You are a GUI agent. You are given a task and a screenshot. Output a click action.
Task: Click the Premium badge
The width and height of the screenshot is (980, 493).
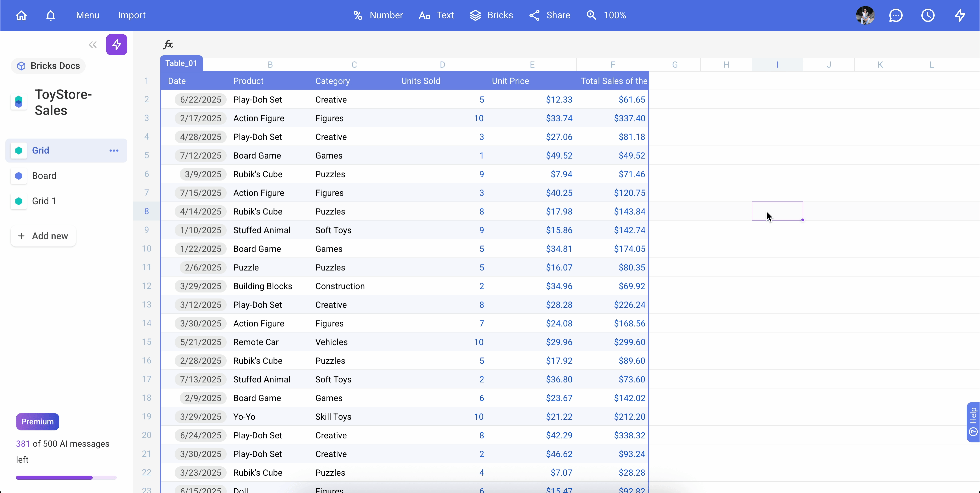[37, 421]
